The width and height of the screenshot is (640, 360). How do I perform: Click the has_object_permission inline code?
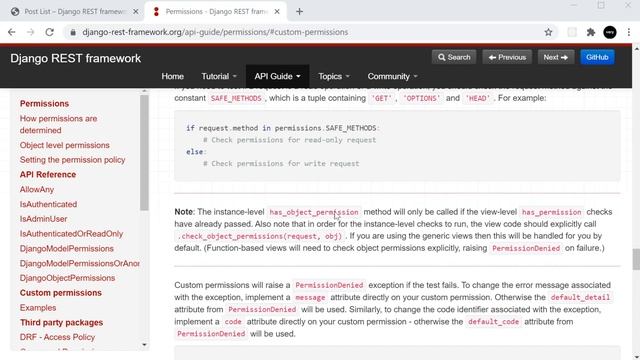tap(313, 212)
